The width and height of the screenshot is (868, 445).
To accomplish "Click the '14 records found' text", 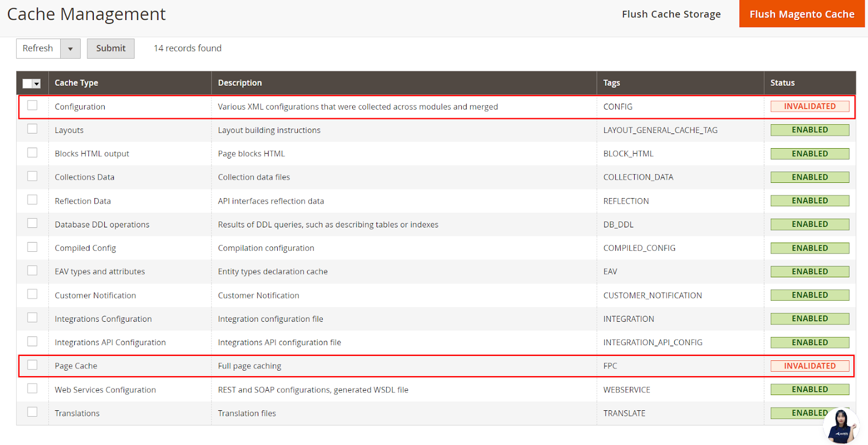I will tap(188, 48).
